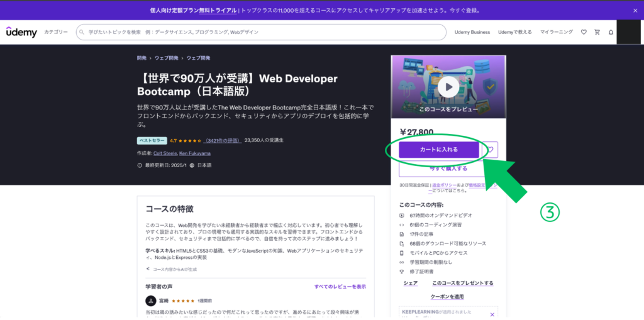This screenshot has height=320, width=644.
Task: Click the ¥27,800 price text
Action: pos(416,132)
